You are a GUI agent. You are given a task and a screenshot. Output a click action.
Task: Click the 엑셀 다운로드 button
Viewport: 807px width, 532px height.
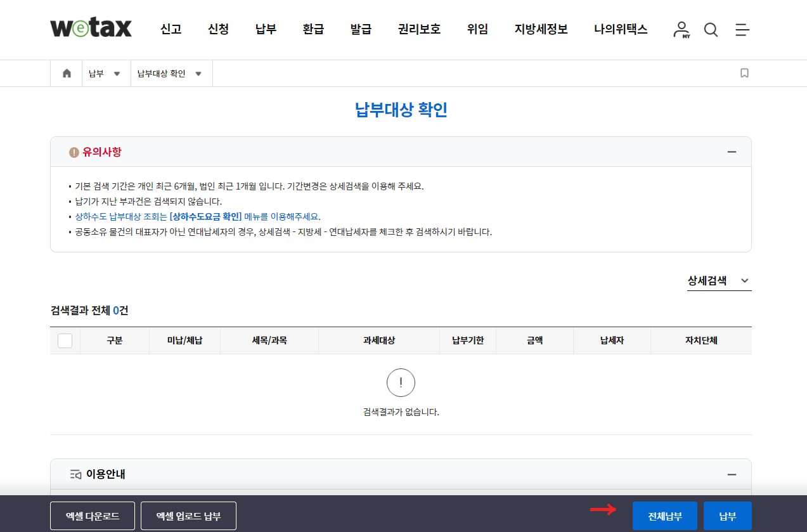(x=93, y=516)
